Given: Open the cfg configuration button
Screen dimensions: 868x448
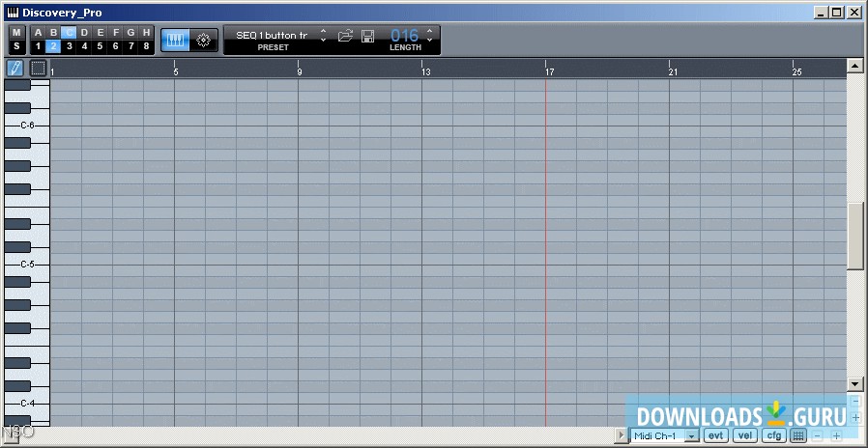Looking at the screenshot, I should tap(774, 435).
